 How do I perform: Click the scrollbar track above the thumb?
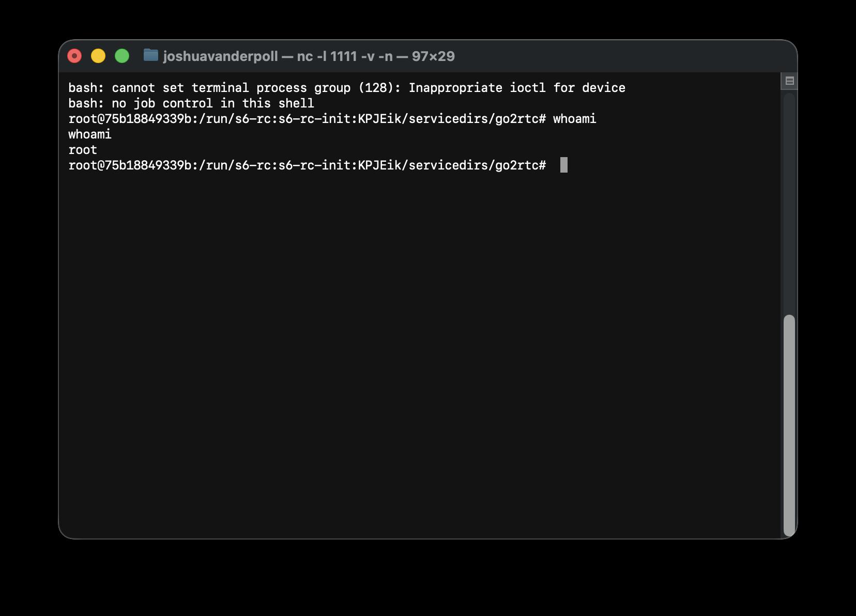tap(789, 203)
